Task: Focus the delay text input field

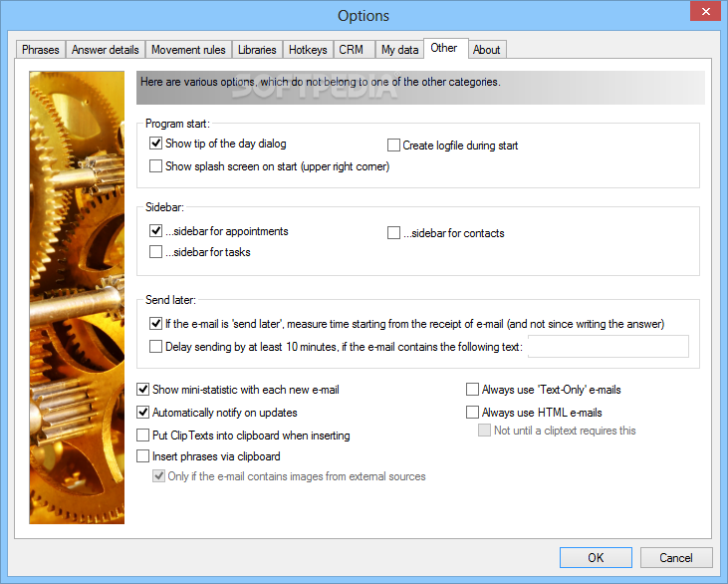Action: coord(608,347)
